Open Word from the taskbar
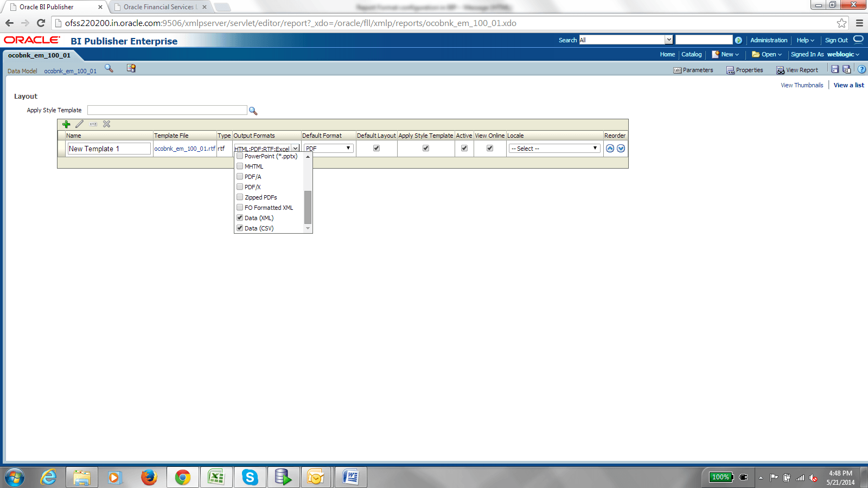Viewport: 868px width, 488px height. coord(350,478)
